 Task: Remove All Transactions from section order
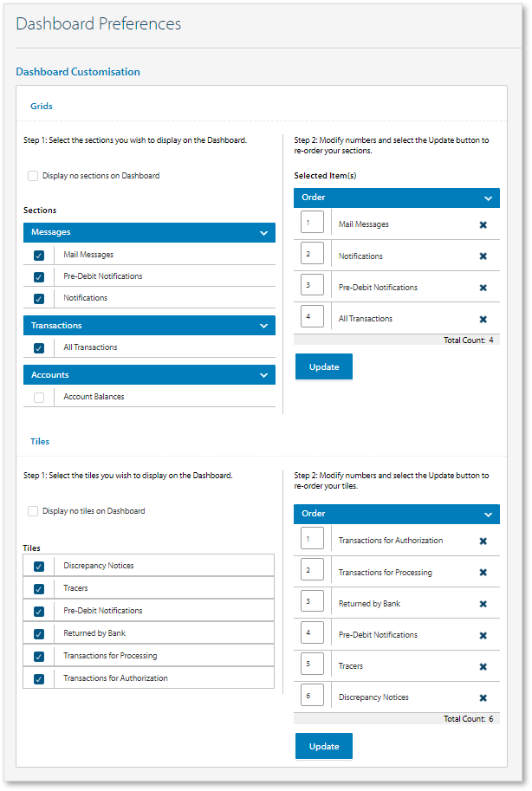(x=483, y=315)
